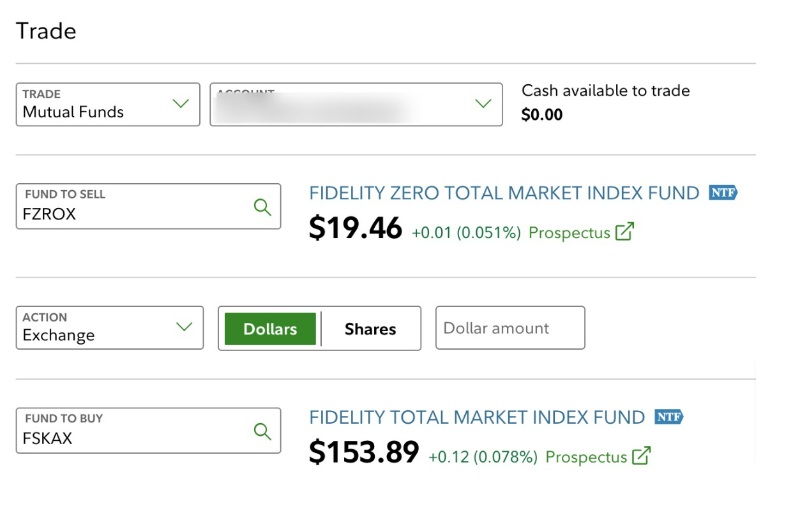800x506 pixels.
Task: Open the FZROX Prospectus link
Action: 569,232
